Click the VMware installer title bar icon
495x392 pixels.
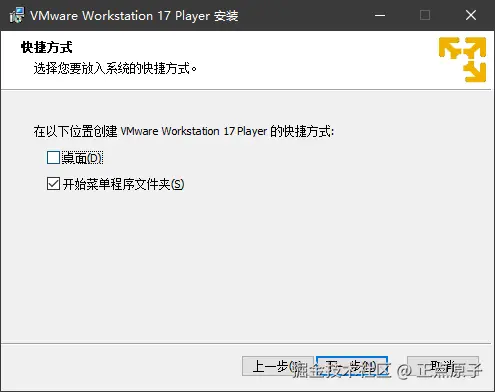pos(17,15)
